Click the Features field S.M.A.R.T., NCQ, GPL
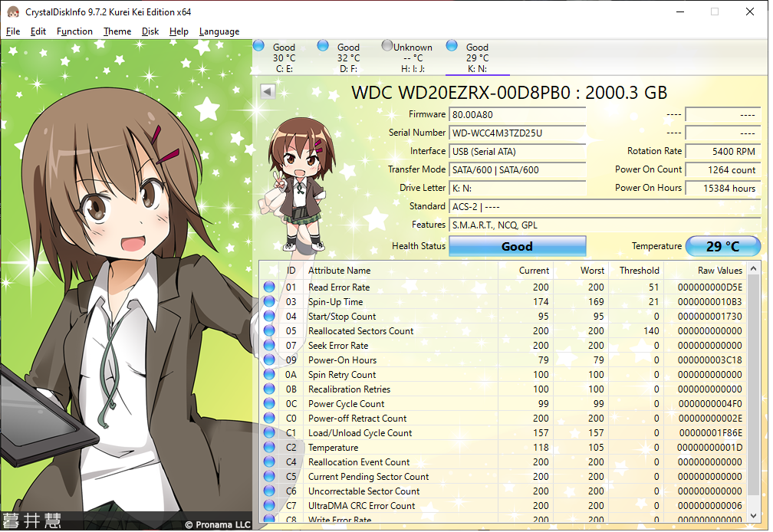 (604, 225)
